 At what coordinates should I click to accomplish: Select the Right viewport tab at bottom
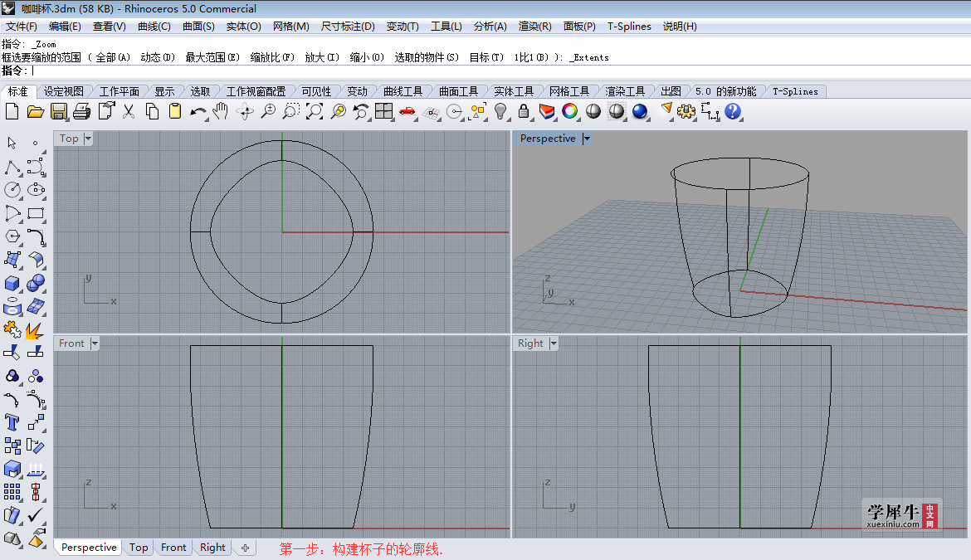(212, 548)
